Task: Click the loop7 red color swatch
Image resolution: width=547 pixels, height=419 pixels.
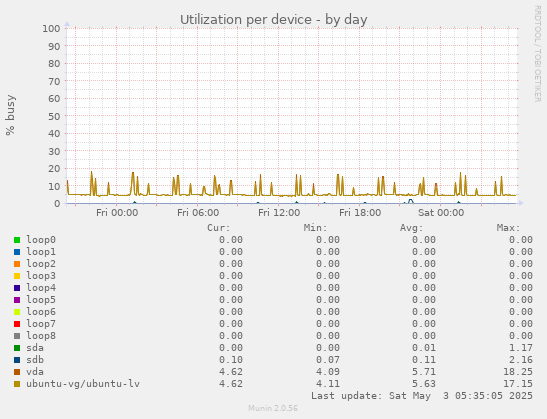Action: coord(17,324)
